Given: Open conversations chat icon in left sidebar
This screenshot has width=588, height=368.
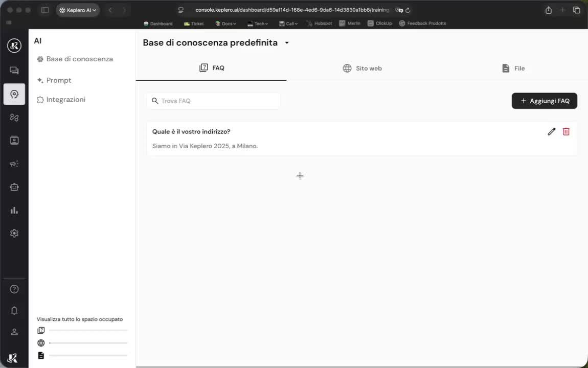Looking at the screenshot, I should pyautogui.click(x=14, y=71).
